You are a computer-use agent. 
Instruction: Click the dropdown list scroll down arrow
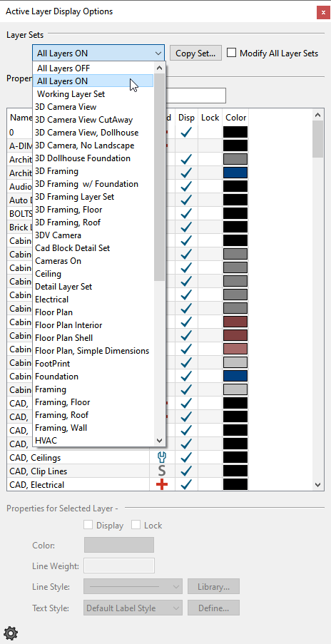tap(160, 440)
